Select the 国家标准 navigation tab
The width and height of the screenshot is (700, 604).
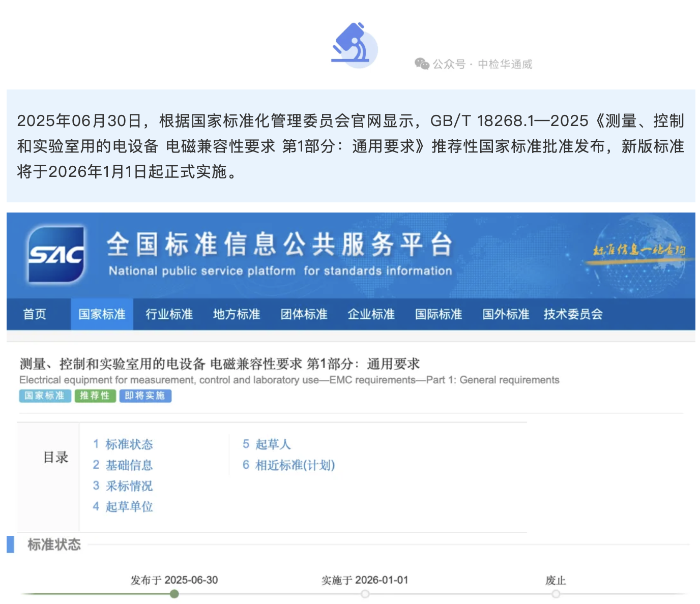[102, 314]
